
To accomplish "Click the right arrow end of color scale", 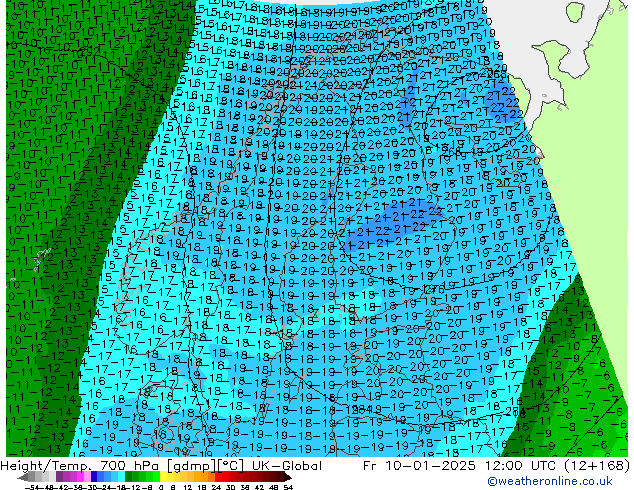I will click(x=287, y=477).
